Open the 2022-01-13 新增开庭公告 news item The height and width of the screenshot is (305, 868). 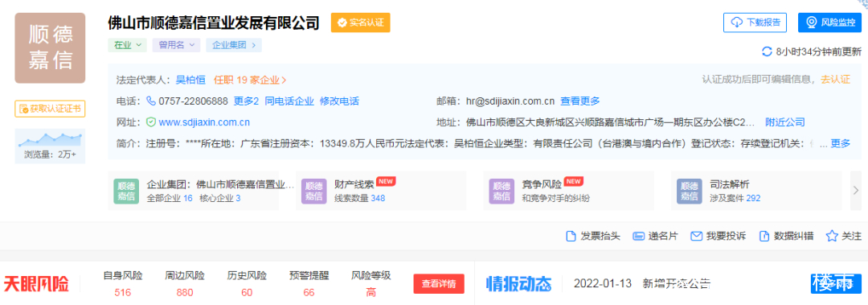[x=642, y=283]
